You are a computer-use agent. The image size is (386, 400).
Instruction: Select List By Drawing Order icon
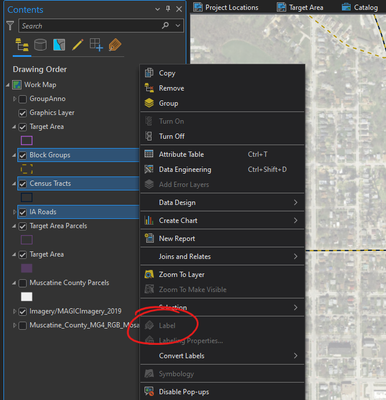click(22, 45)
